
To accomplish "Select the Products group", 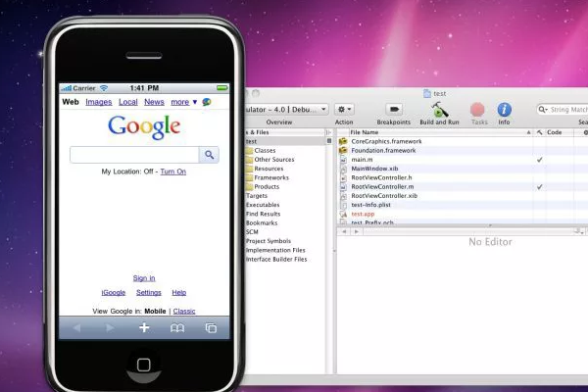I will click(267, 186).
